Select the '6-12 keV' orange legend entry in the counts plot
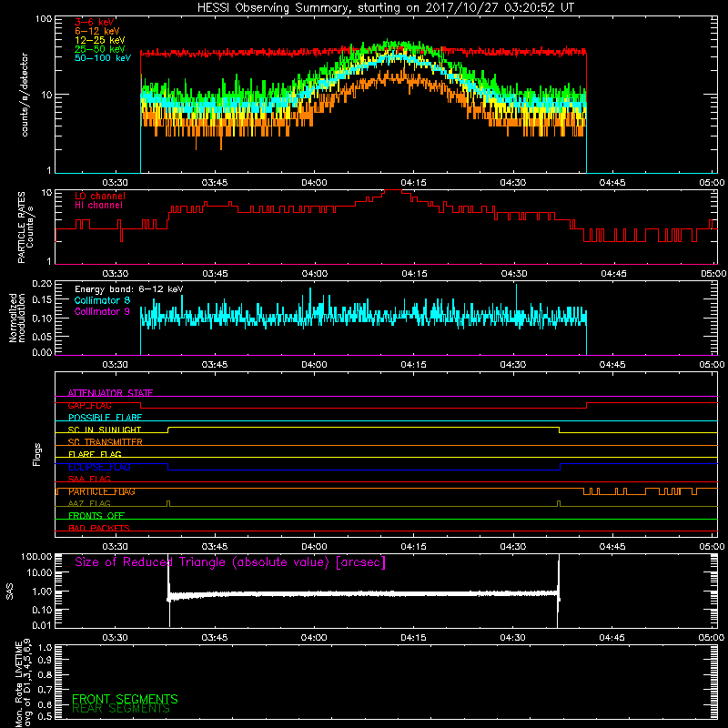 point(97,31)
